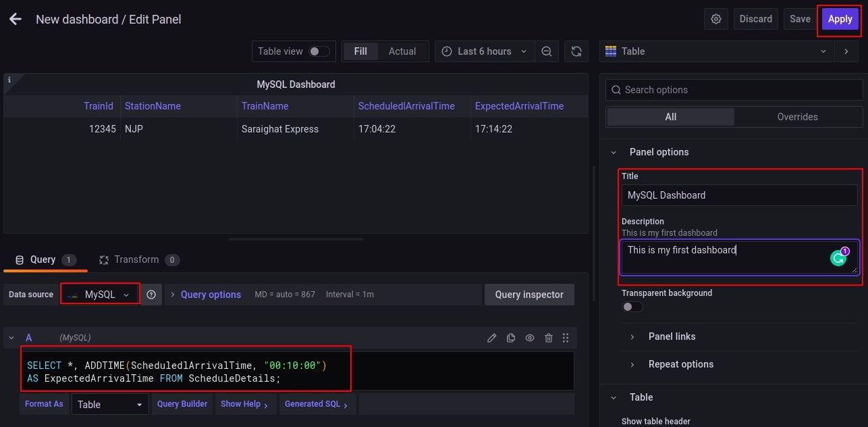This screenshot has width=868, height=427.
Task: Toggle the Table view switch
Action: click(x=319, y=51)
